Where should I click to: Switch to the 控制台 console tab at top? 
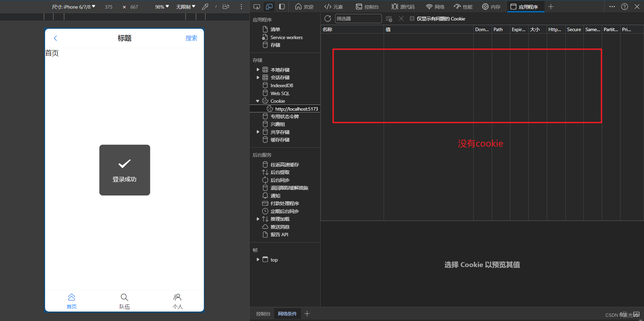click(x=367, y=7)
